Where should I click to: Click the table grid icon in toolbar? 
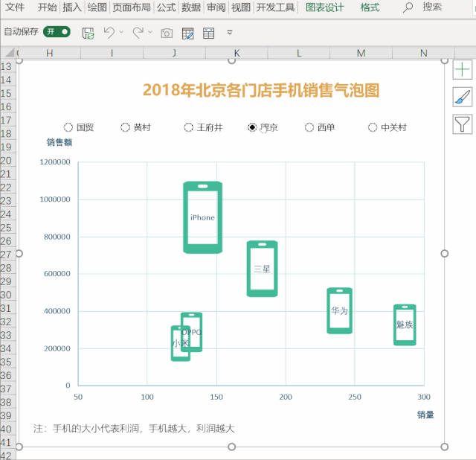pyautogui.click(x=208, y=33)
